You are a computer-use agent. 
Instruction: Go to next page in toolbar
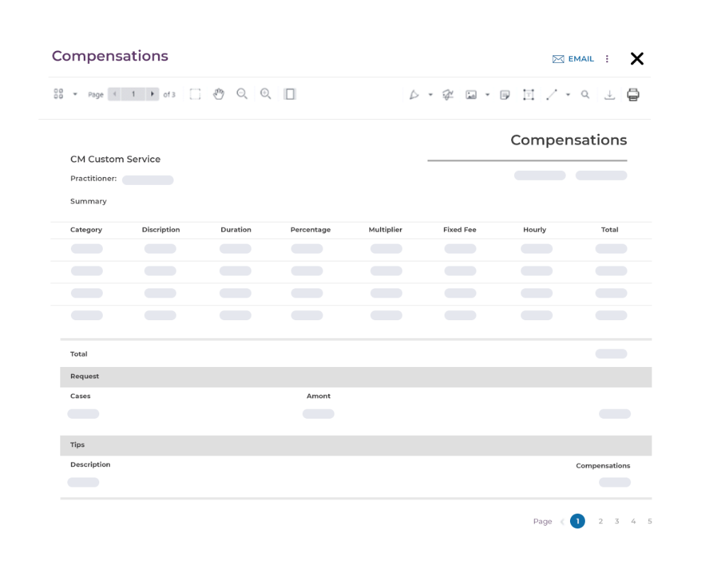(x=152, y=94)
